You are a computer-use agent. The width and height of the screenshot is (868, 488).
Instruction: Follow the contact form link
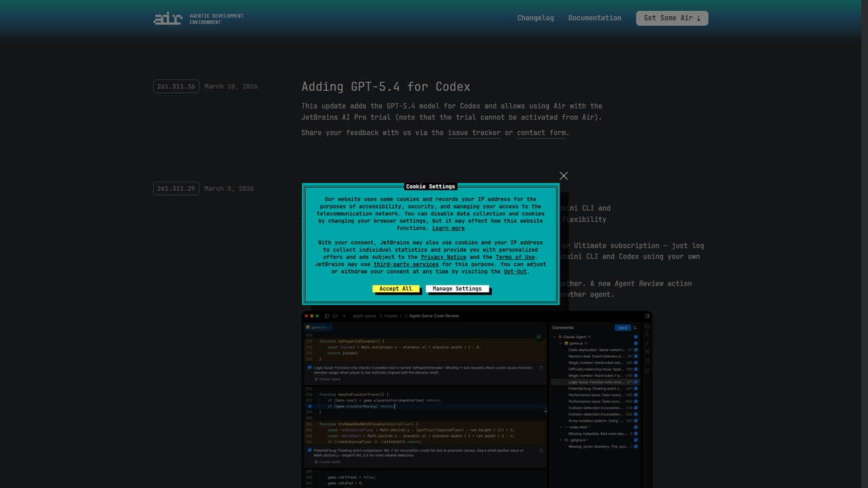[x=541, y=133]
